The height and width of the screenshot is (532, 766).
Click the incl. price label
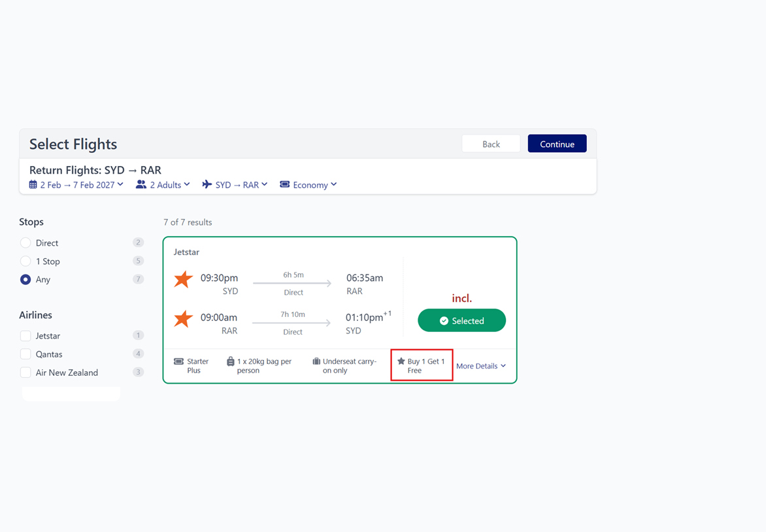(461, 299)
